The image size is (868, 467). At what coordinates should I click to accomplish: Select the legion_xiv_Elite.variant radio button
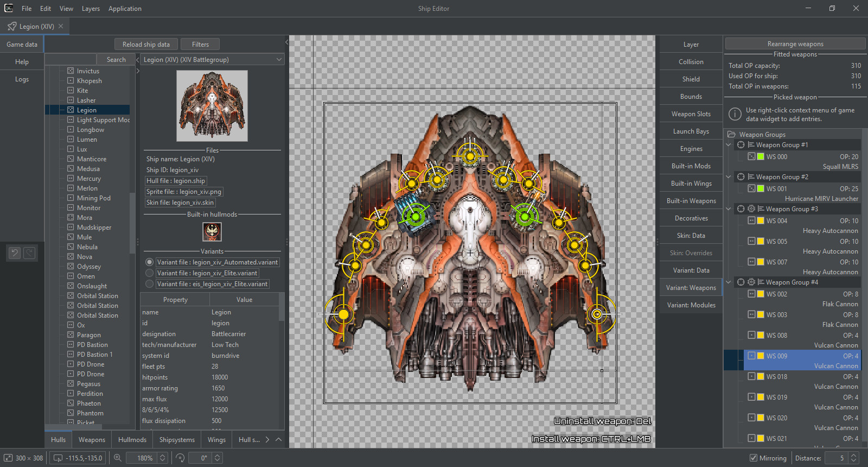point(149,273)
